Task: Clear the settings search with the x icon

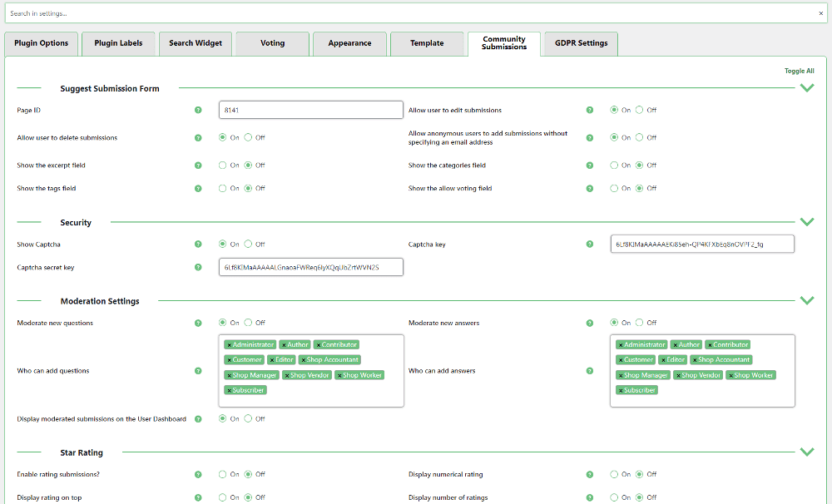Action: pos(820,13)
